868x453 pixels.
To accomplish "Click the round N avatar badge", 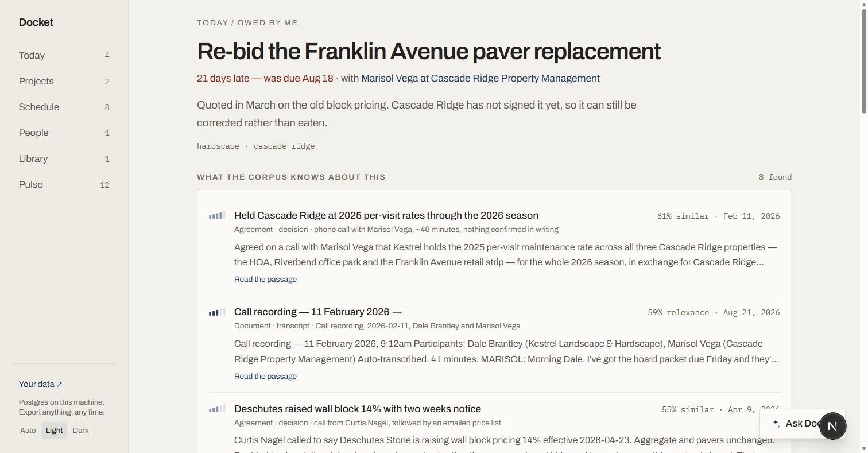I will pos(832,426).
